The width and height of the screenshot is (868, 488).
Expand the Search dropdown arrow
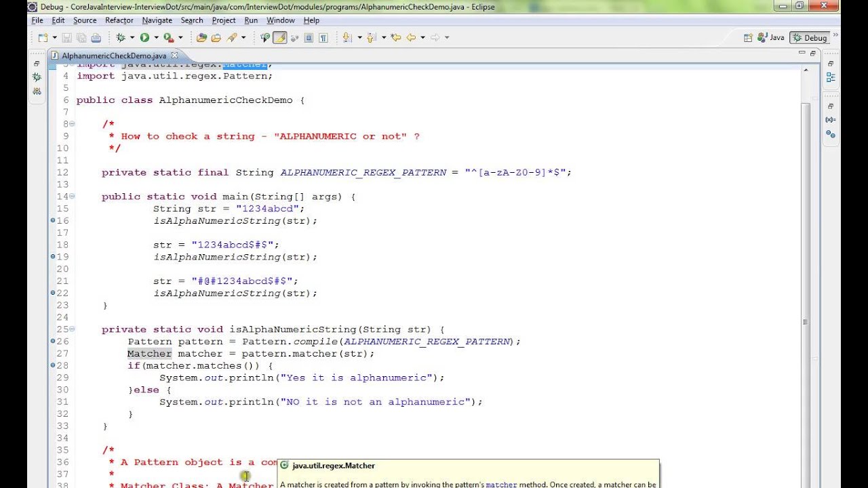243,37
